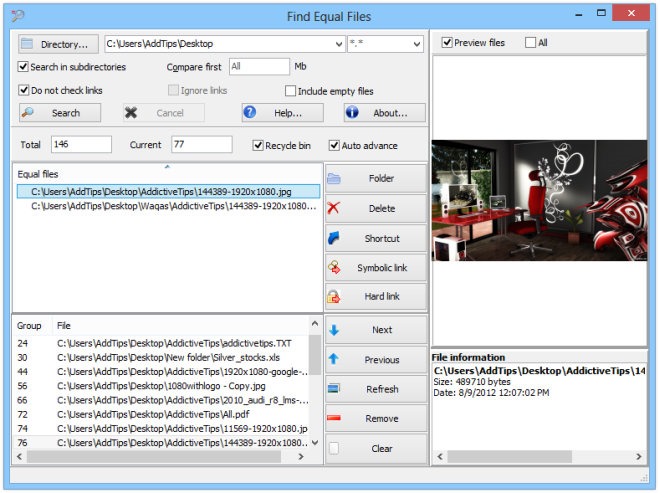Click the blue info About icon
660x493 pixels.
tap(352, 112)
